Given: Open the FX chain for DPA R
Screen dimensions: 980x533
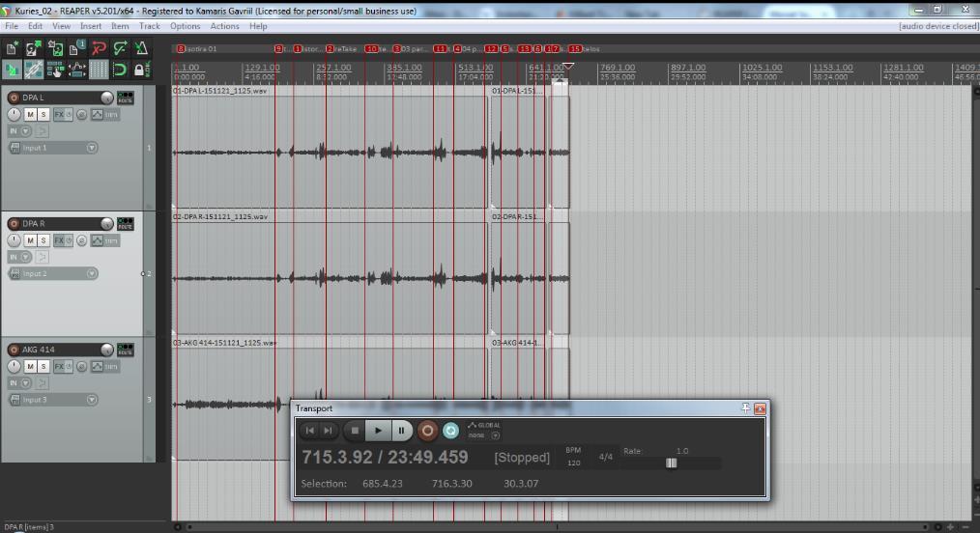Looking at the screenshot, I should click(59, 240).
